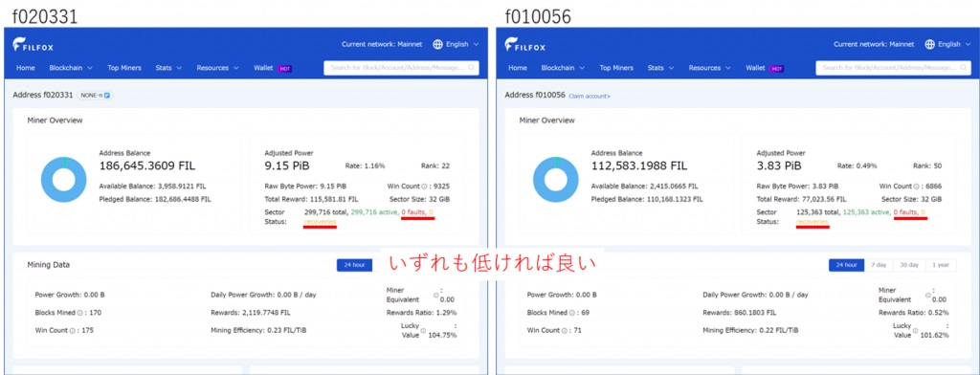Click Mining Data Win Count info icon showing 71
Viewport: 980px width, 375px height.
click(564, 331)
